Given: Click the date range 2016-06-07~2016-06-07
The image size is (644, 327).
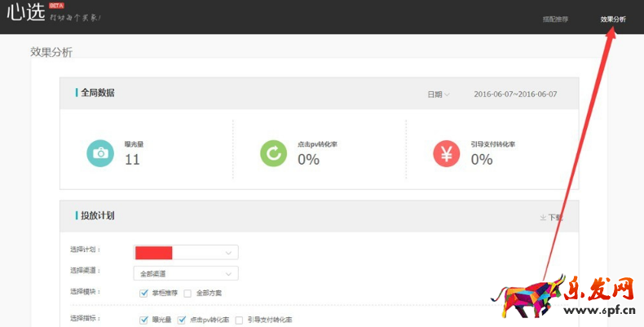Looking at the screenshot, I should point(515,94).
